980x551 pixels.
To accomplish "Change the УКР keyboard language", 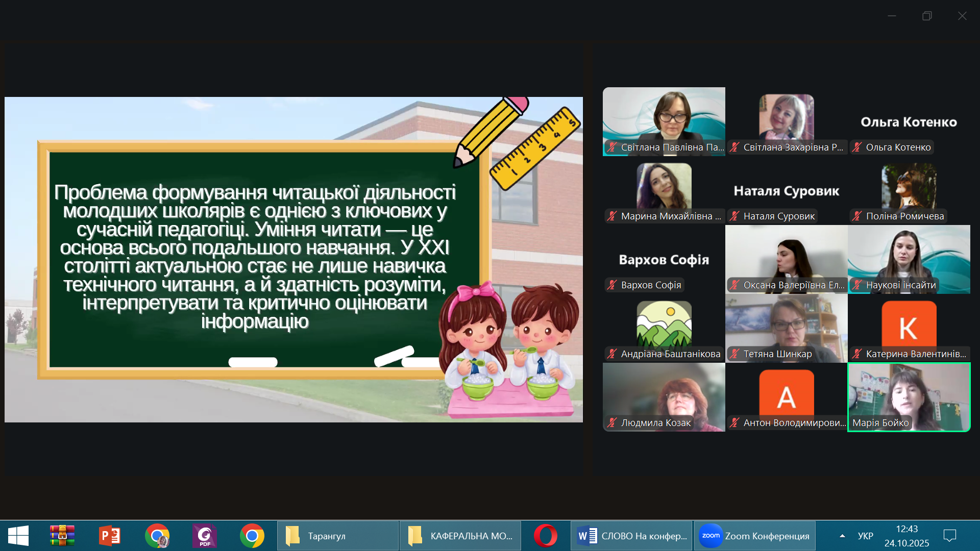I will [866, 536].
